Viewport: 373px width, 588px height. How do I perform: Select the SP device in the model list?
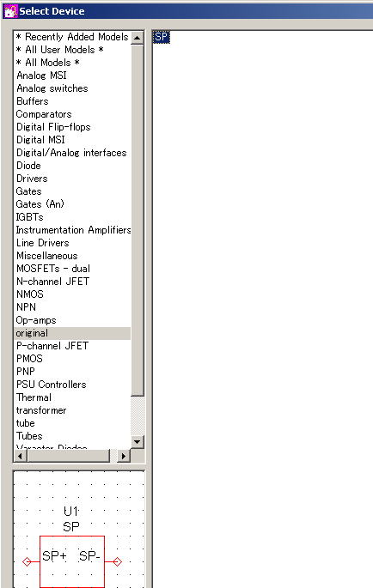pos(161,37)
